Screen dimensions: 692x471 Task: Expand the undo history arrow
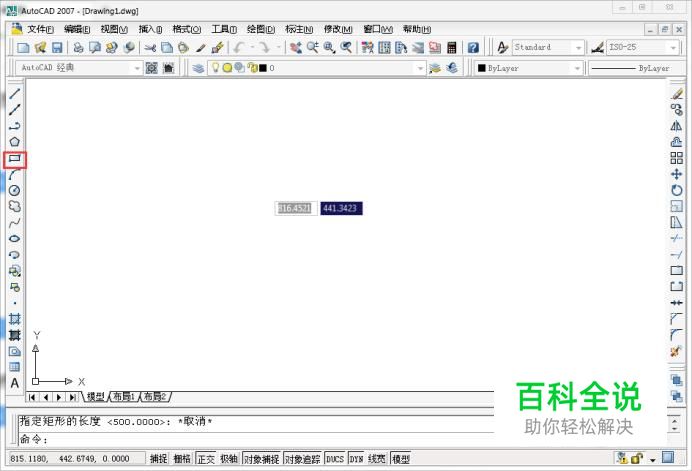[x=253, y=47]
